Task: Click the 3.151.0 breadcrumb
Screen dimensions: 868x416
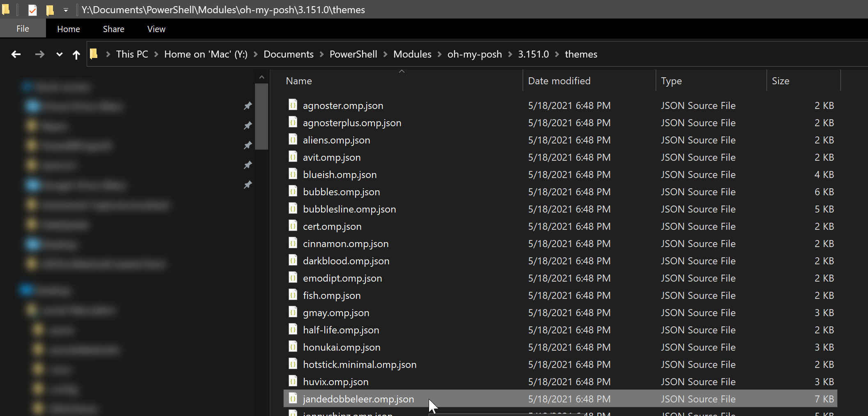Action: point(533,54)
